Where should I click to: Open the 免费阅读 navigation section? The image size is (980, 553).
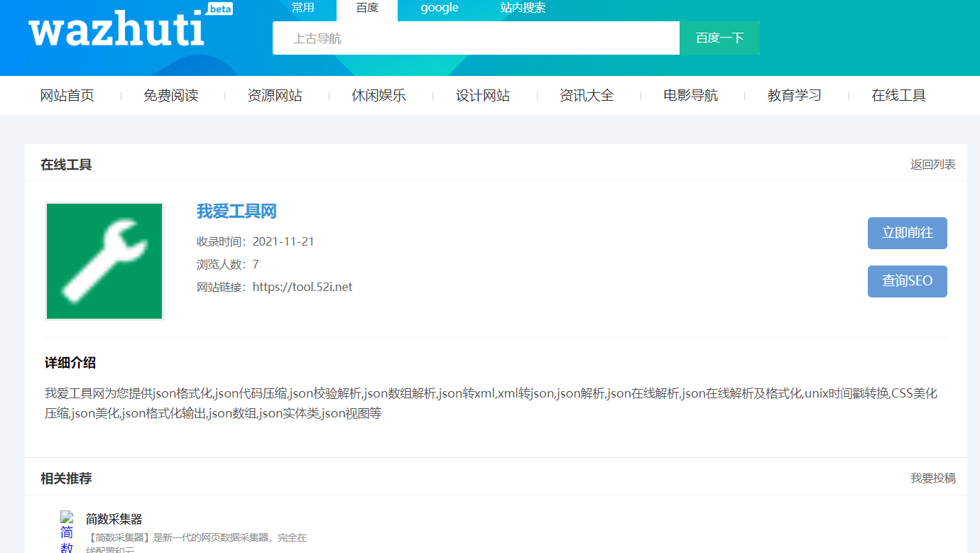171,95
